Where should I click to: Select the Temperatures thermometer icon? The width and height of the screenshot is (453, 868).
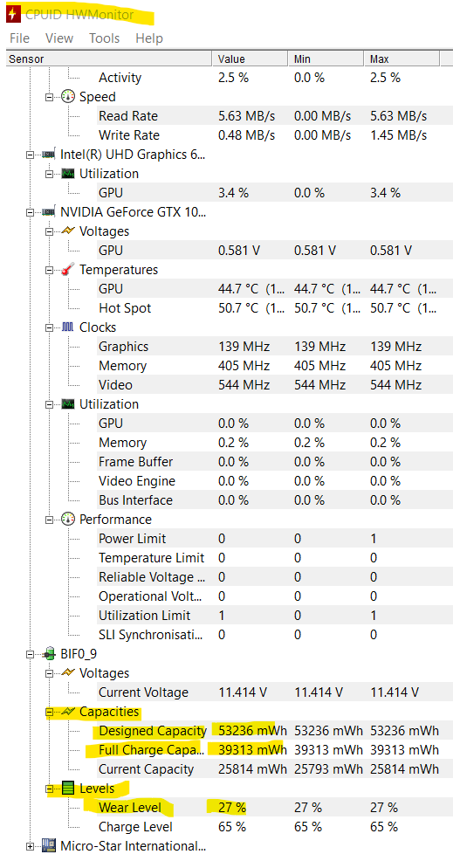click(67, 270)
